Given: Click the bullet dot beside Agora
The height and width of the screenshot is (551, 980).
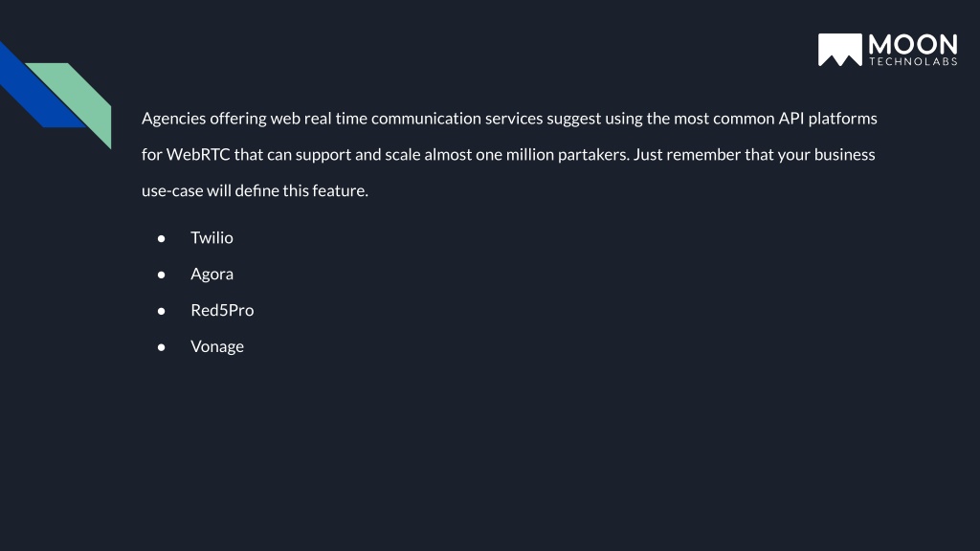Looking at the screenshot, I should point(161,275).
